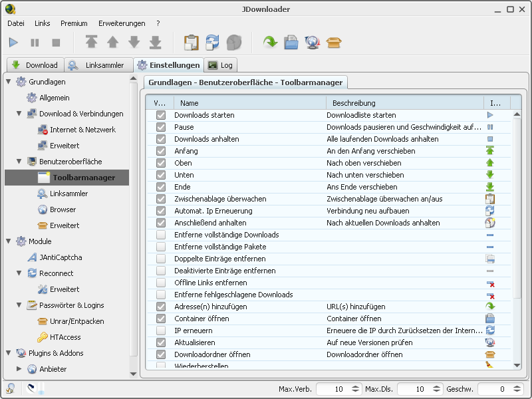Open Internet & Netzwerk settings
Screen dimensions: 532x399
[82, 130]
